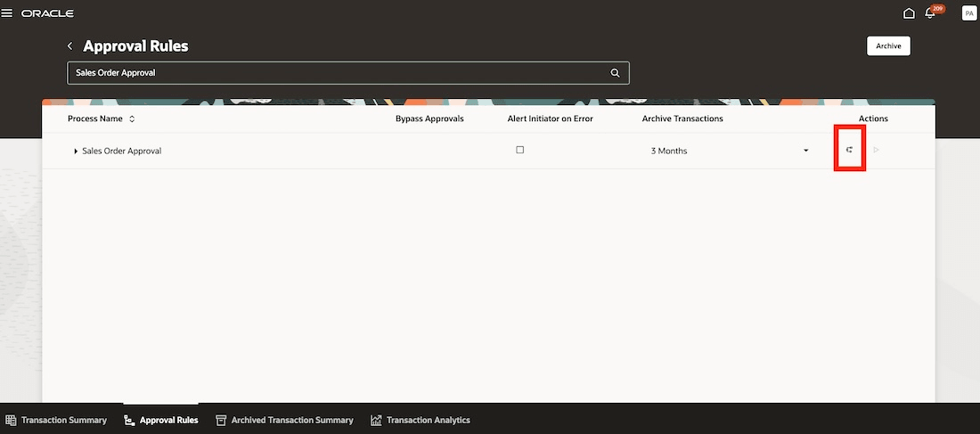Screen dimensions: 980x434
Task: Open the notifications bell
Action: (x=929, y=13)
